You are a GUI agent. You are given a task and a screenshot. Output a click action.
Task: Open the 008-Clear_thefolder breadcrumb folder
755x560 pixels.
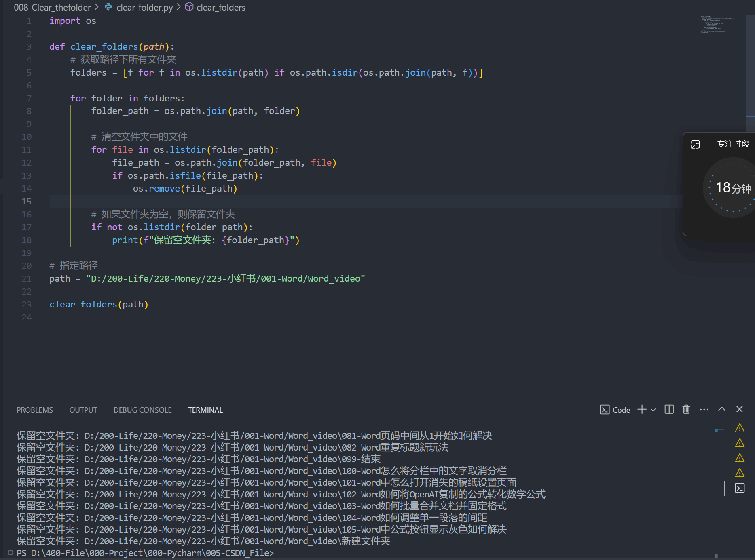[x=52, y=7]
